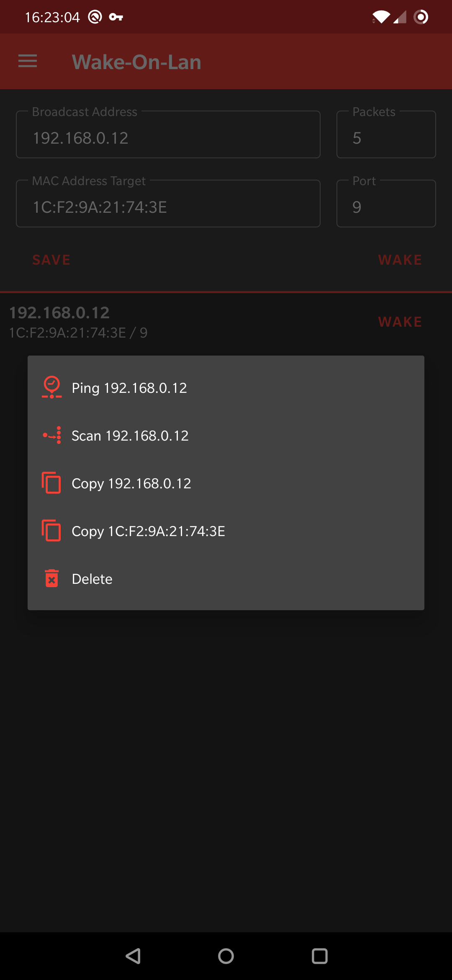452x980 pixels.
Task: Open the hamburger navigation menu
Action: (28, 61)
